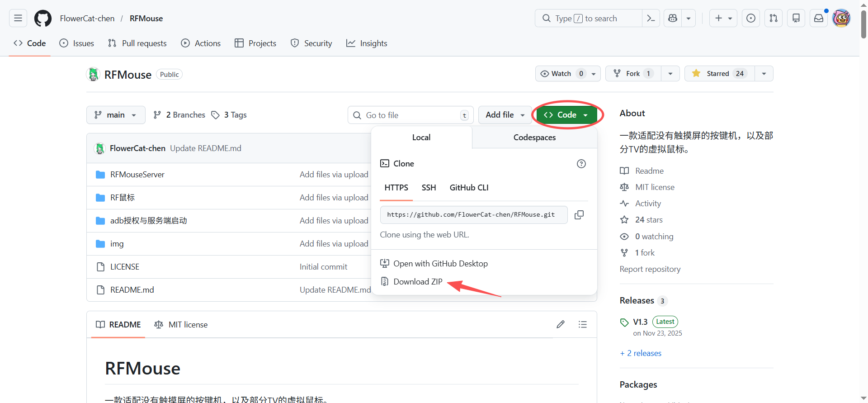
Task: Toggle the green Code dropdown button
Action: point(566,115)
